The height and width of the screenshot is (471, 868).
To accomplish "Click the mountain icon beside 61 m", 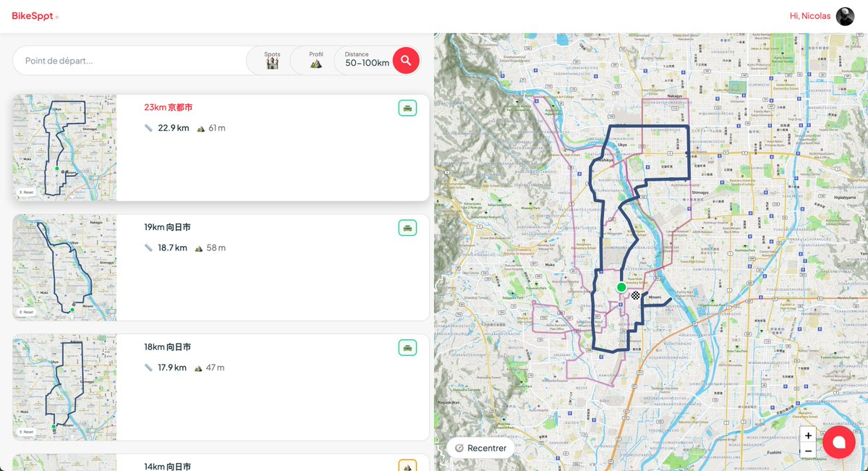I will tap(201, 128).
